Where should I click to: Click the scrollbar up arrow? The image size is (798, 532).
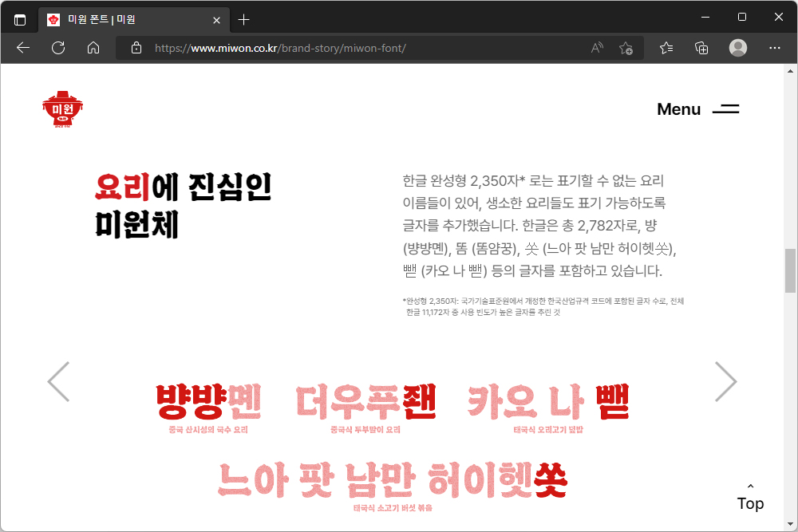(x=790, y=71)
